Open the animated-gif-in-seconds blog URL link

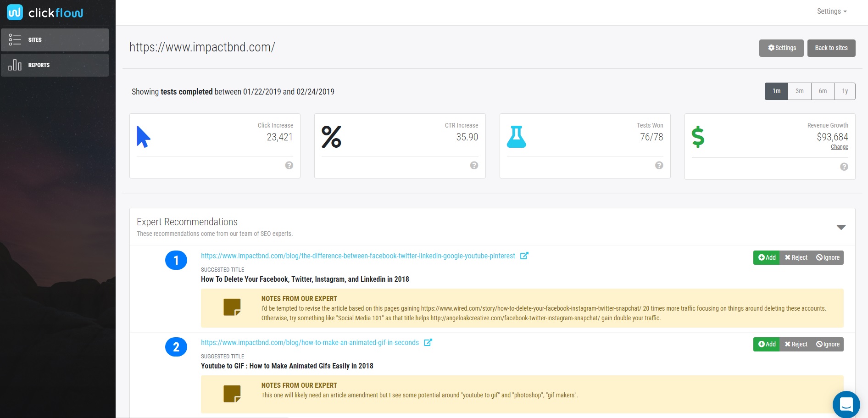(310, 343)
